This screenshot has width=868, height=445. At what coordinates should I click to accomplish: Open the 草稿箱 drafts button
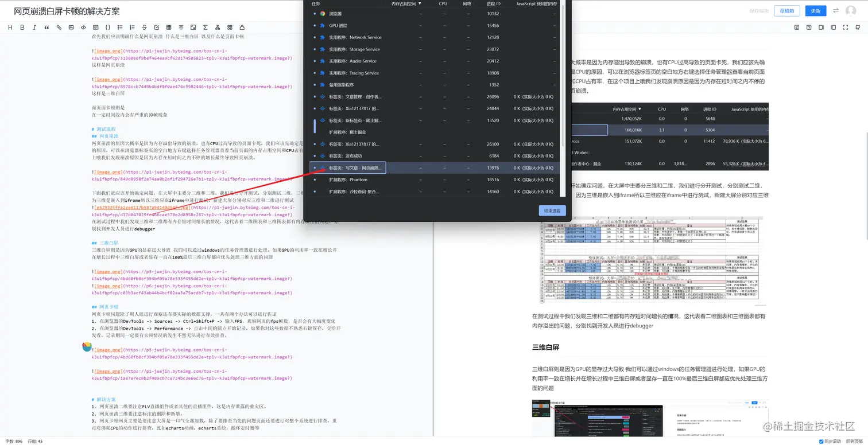tap(786, 11)
